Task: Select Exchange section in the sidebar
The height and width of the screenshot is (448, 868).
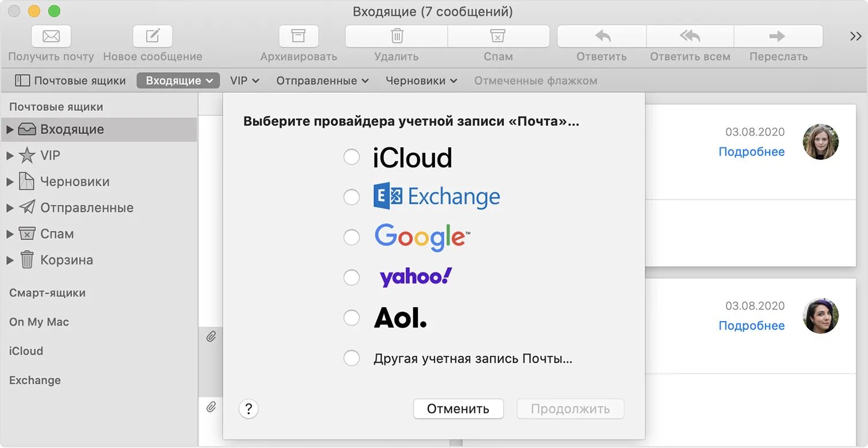Action: 35,380
